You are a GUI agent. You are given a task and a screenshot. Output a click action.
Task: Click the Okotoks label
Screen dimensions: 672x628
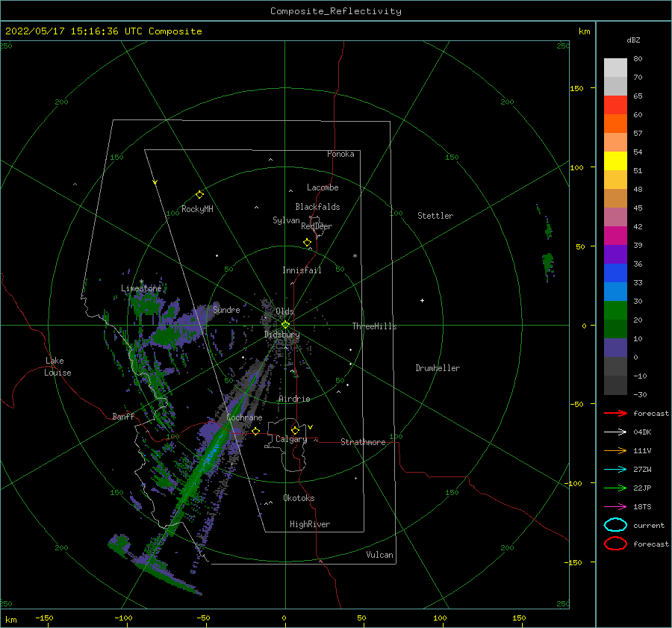coord(299,498)
